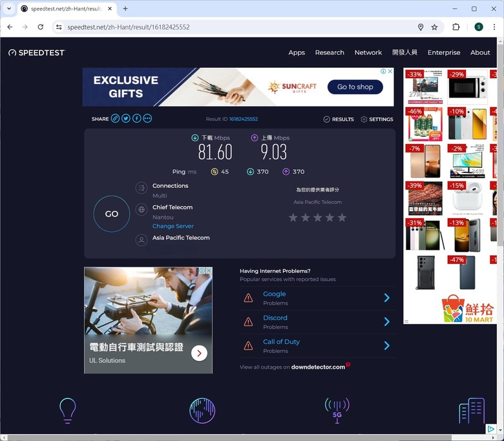Viewport: 504px width, 441px height.
Task: Click the Google warning triangle icon
Action: 248,298
